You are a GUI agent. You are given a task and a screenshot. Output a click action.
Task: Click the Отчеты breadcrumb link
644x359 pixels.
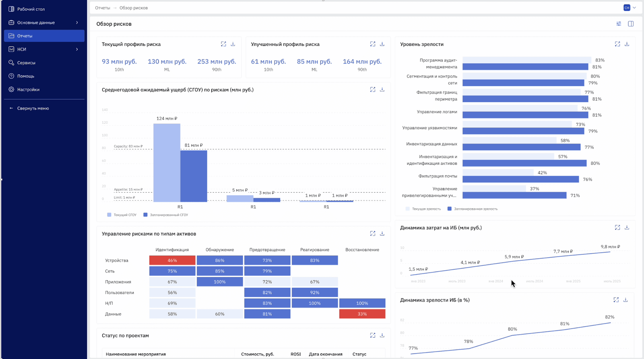tap(103, 8)
